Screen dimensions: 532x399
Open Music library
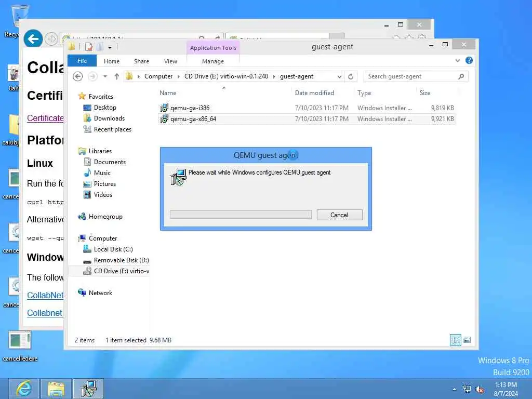102,172
